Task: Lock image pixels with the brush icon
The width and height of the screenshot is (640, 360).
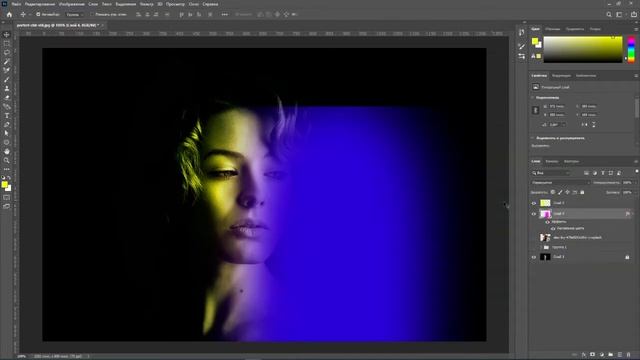Action: point(560,192)
